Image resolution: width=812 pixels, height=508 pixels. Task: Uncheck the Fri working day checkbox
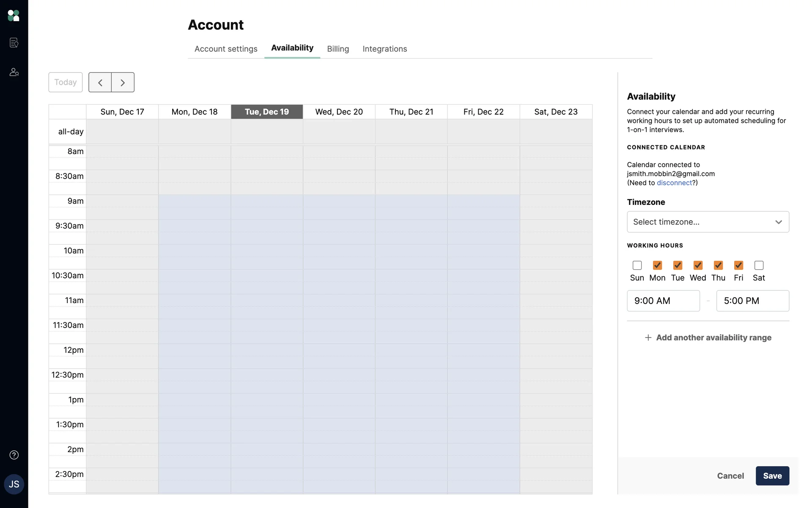[738, 265]
